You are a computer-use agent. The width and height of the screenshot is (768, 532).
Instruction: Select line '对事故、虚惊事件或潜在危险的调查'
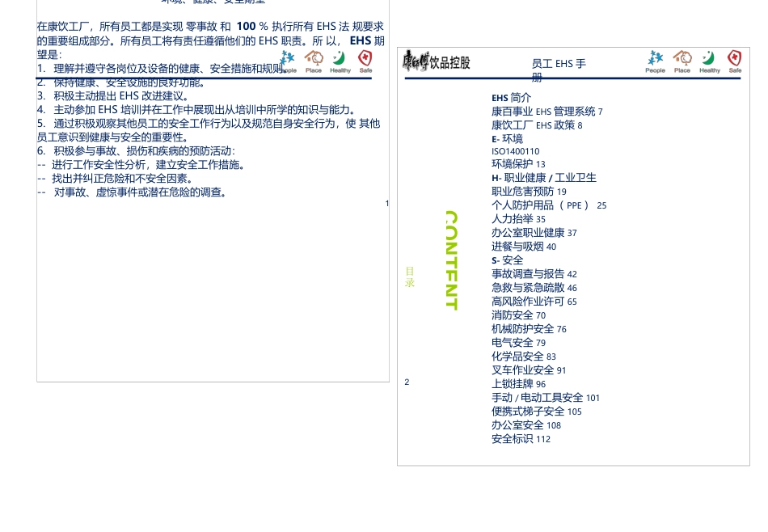coord(132,192)
